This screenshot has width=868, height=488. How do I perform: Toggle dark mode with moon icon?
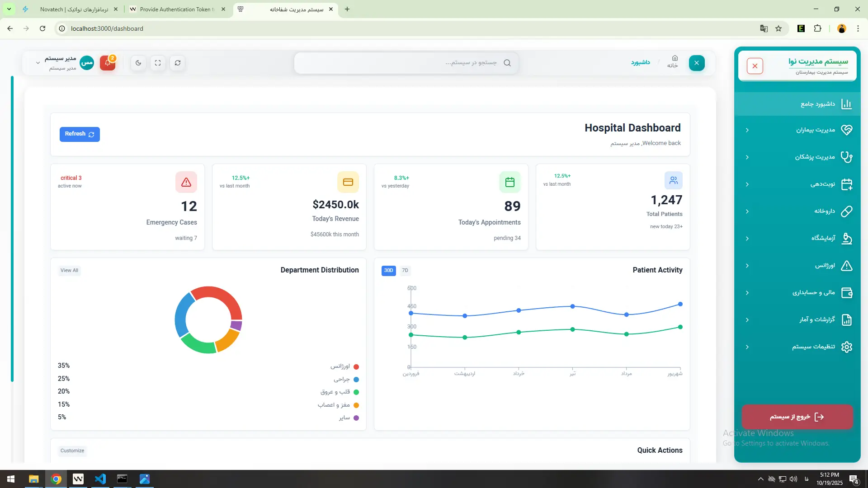(138, 63)
